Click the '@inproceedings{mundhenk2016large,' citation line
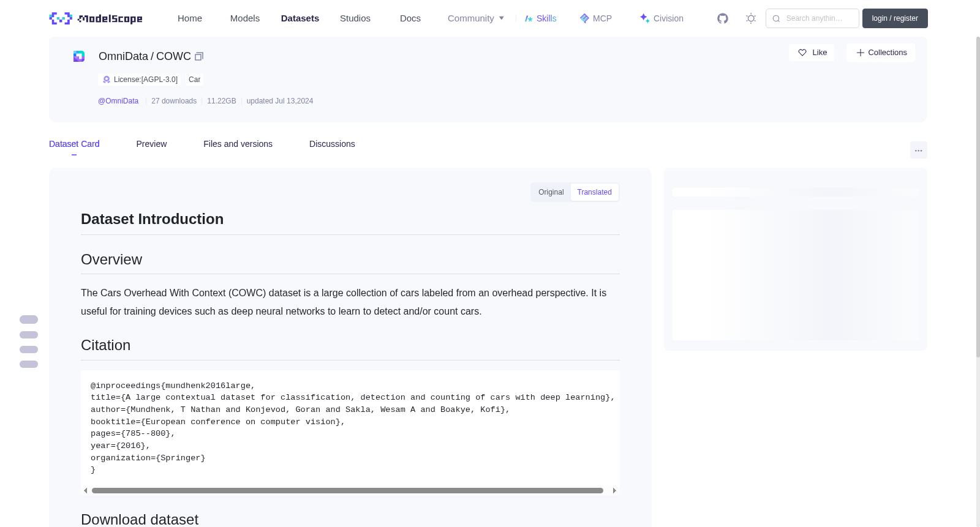This screenshot has height=527, width=980. point(173,386)
